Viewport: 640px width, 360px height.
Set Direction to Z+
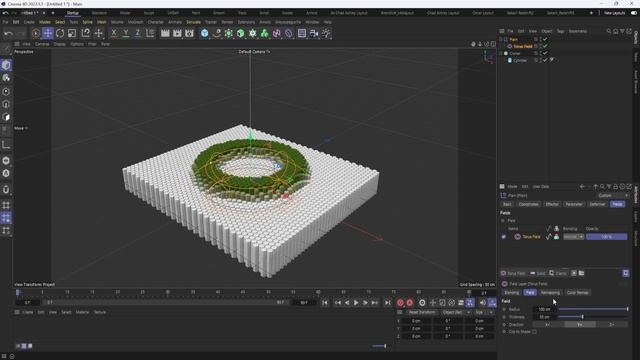coord(611,324)
